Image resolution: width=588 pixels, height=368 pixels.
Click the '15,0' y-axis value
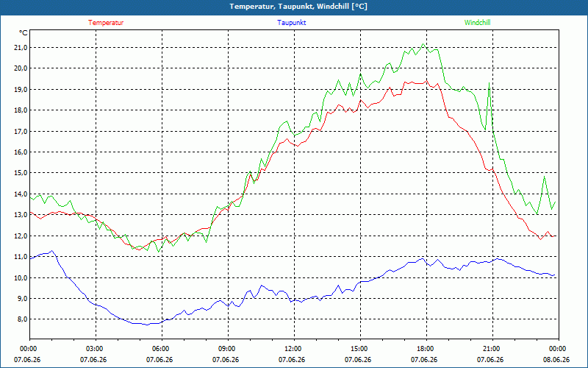[21, 173]
